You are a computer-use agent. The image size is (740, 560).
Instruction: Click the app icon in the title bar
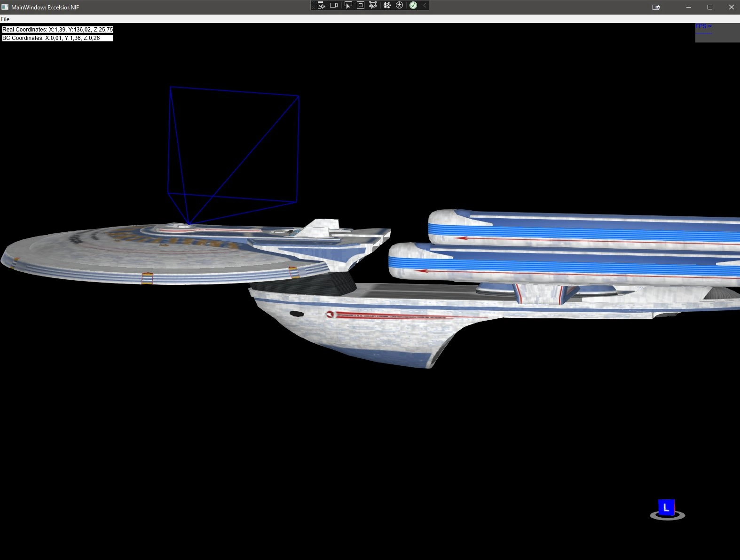pos(5,7)
